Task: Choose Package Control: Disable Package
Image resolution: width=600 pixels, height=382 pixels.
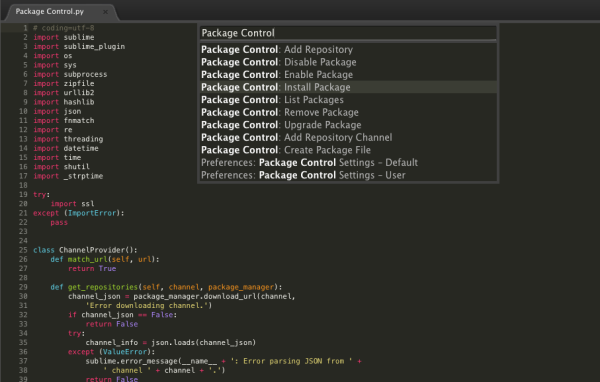Action: pos(348,62)
